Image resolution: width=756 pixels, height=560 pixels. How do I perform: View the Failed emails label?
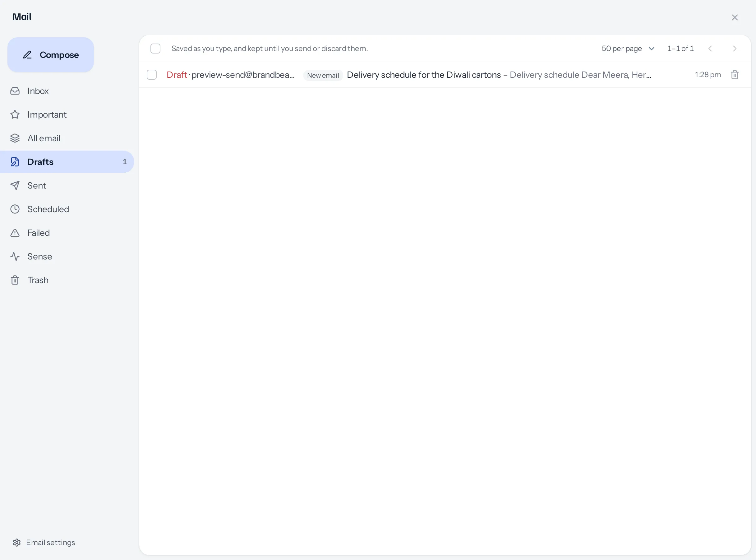click(x=39, y=233)
